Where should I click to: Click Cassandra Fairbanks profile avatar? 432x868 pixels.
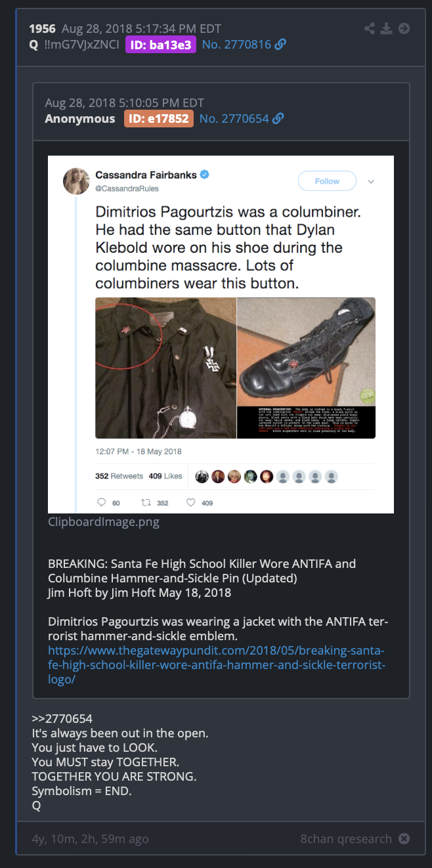pos(76,181)
